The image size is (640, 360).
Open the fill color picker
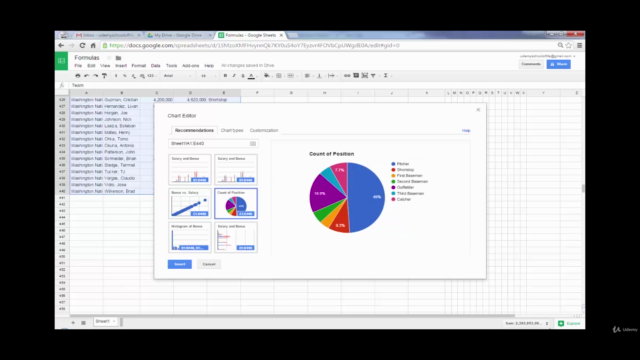coord(267,76)
